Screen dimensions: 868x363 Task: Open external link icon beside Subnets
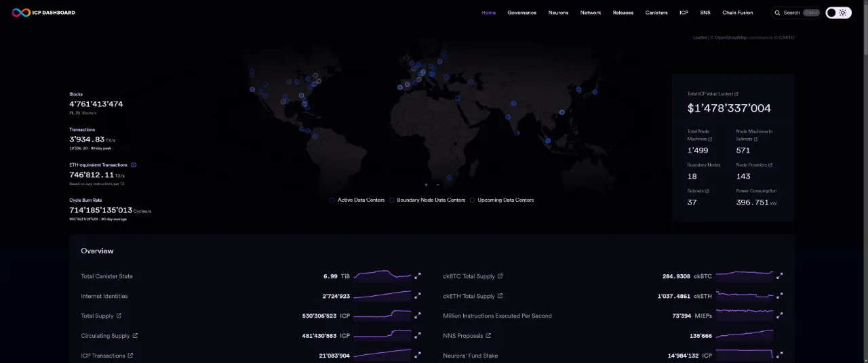click(x=707, y=191)
